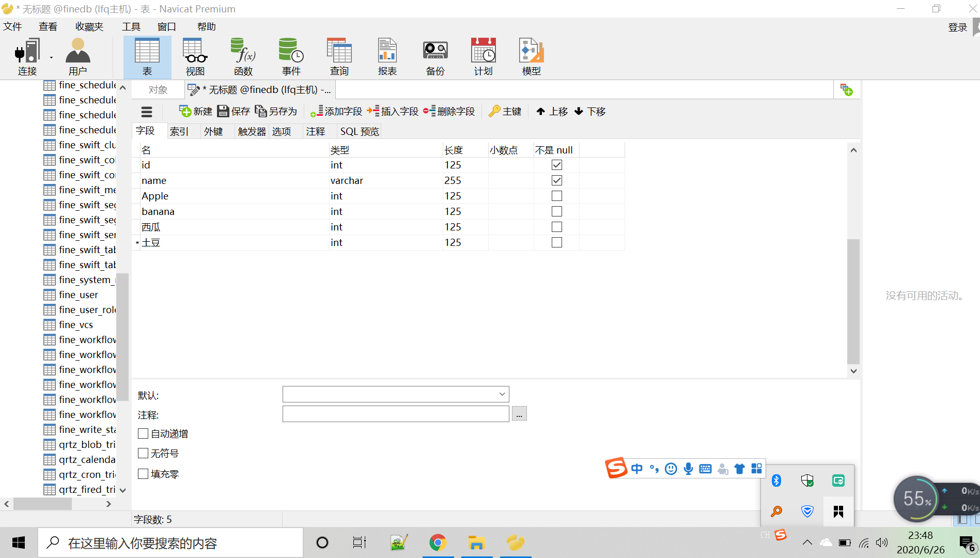Check 自动递增 (auto increment)
Viewport: 980px width, 558px height.
pos(143,433)
